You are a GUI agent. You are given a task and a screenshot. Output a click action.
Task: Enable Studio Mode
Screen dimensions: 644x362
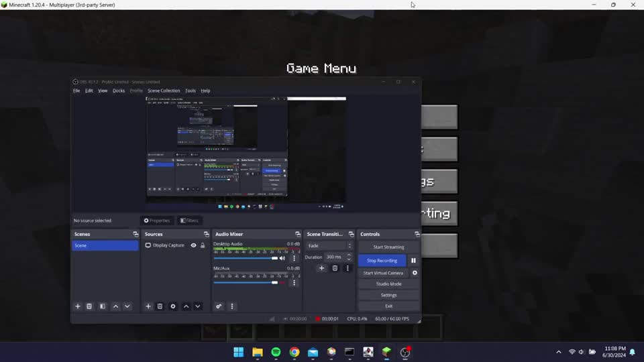point(388,284)
